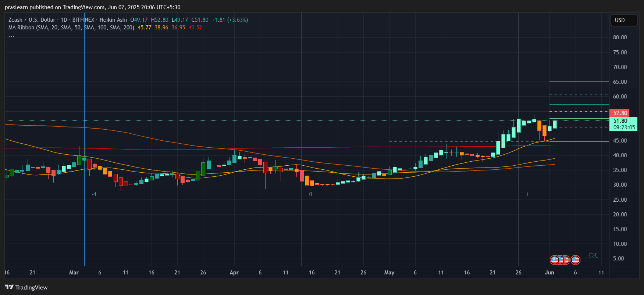Click the 15.00 price axis label

pos(620,229)
